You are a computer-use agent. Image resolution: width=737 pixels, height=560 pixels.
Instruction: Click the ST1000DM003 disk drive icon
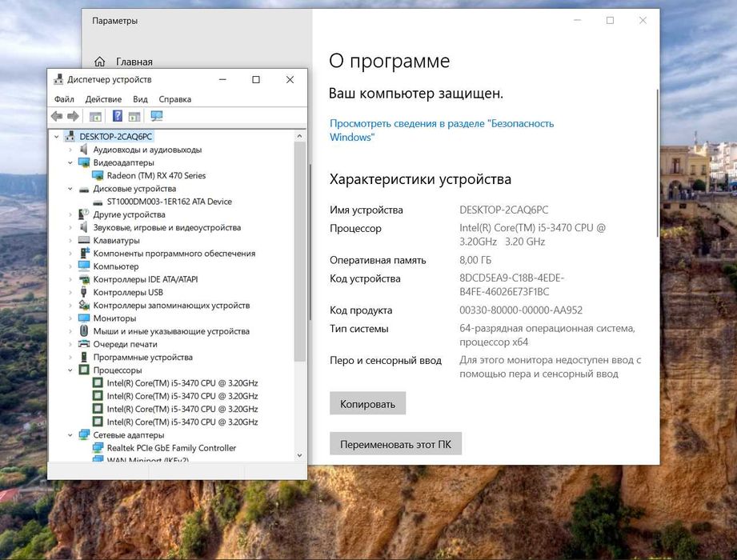coord(98,202)
